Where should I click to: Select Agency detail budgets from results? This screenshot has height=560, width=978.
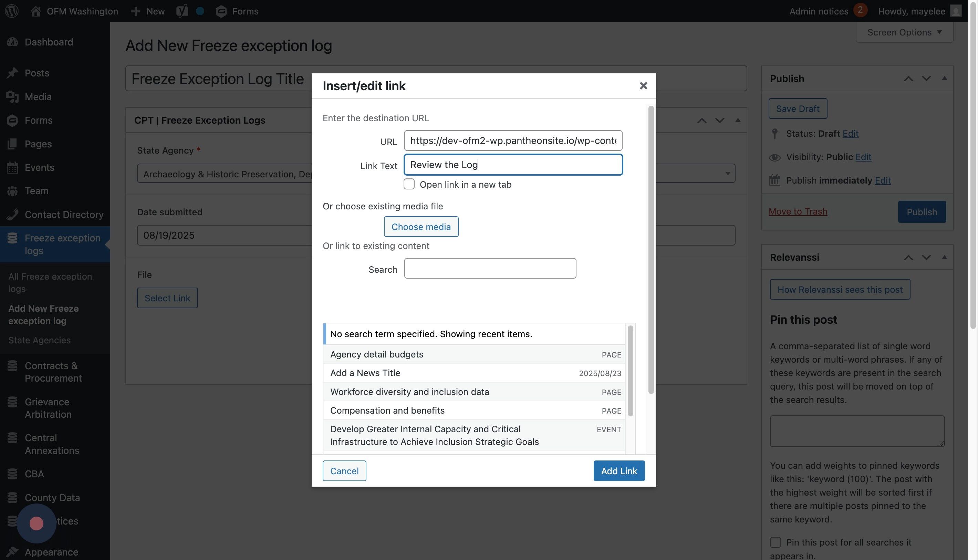377,354
